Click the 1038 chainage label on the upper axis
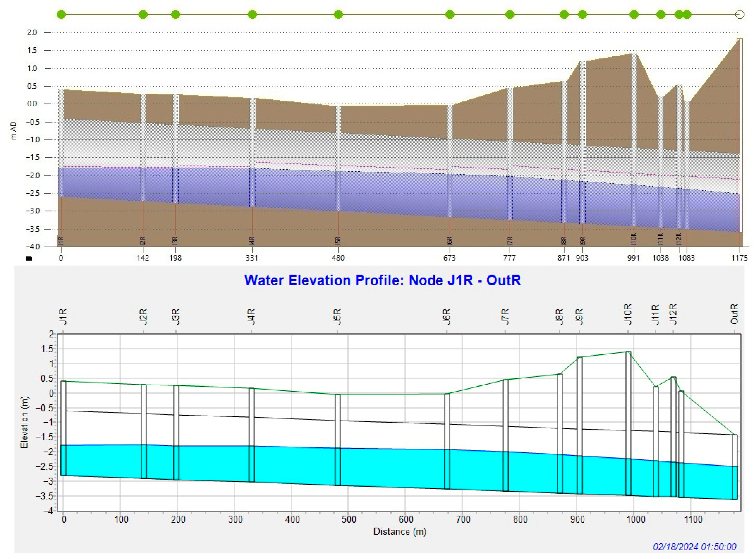The image size is (756, 559). (660, 258)
